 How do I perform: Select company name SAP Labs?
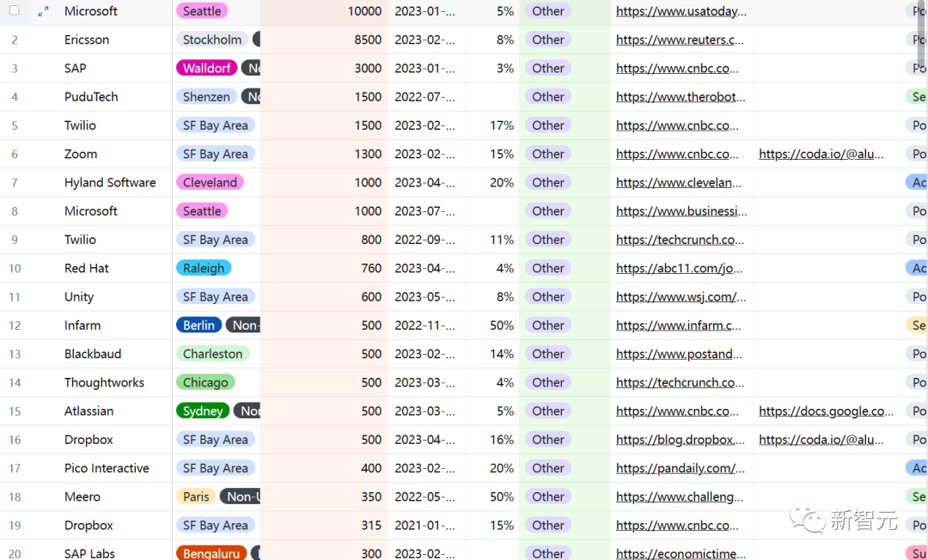click(89, 553)
